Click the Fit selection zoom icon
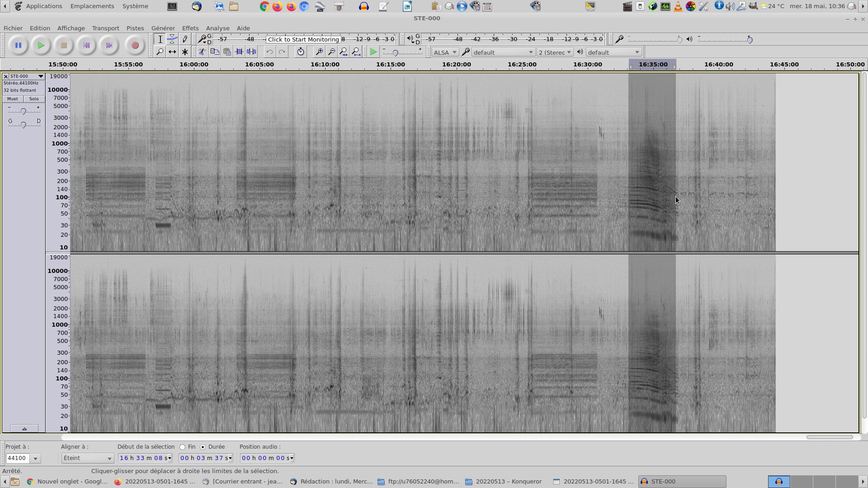Screen dimensions: 868x488 point(344,52)
